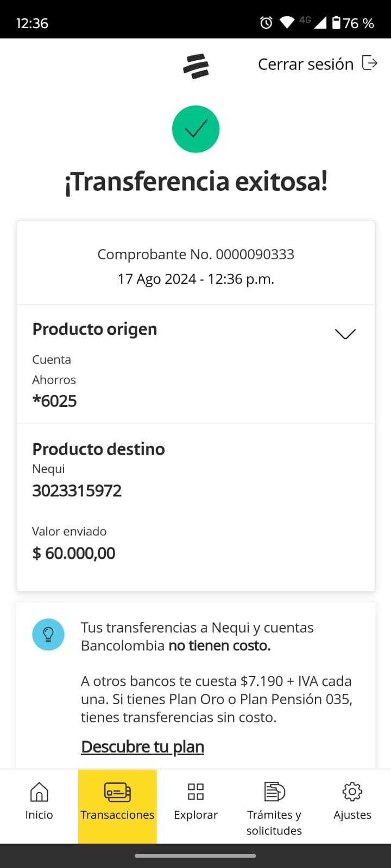Switch to the Transacciones tab
Image resolution: width=391 pixels, height=868 pixels.
click(117, 815)
